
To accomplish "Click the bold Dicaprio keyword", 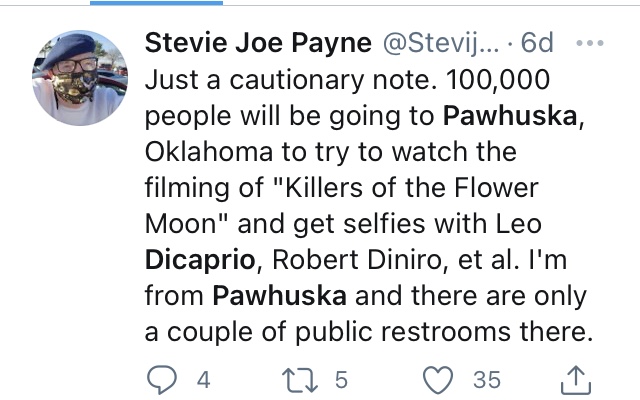I will pyautogui.click(x=200, y=260).
